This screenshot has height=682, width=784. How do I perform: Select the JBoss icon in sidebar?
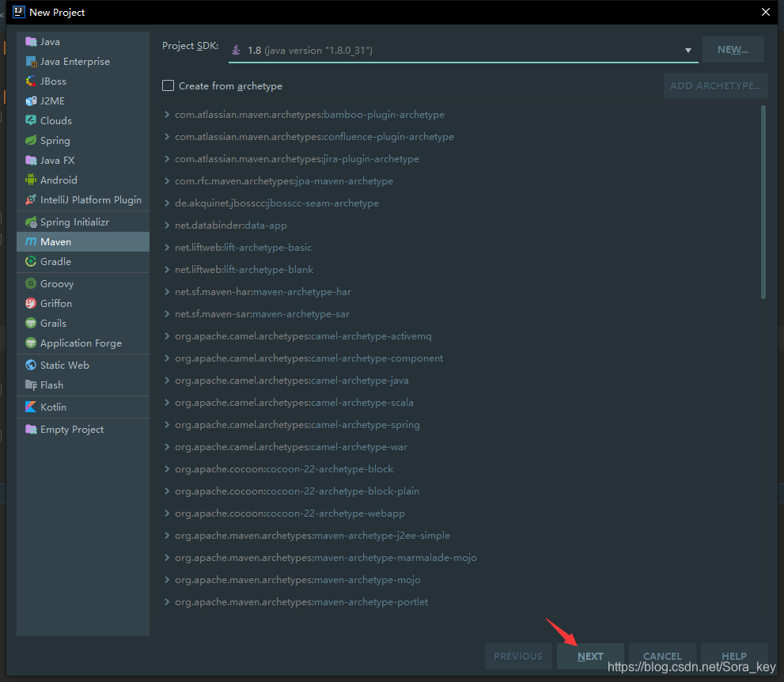(x=31, y=81)
